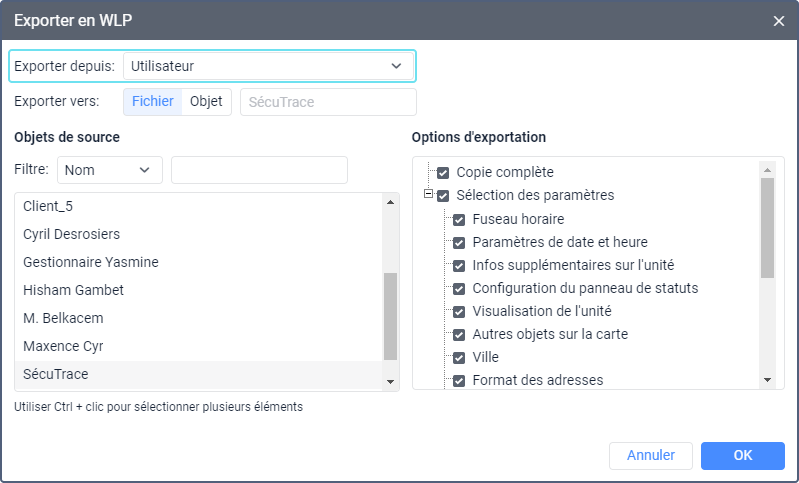
Task: Click the SécuTrace file name field
Action: 328,102
